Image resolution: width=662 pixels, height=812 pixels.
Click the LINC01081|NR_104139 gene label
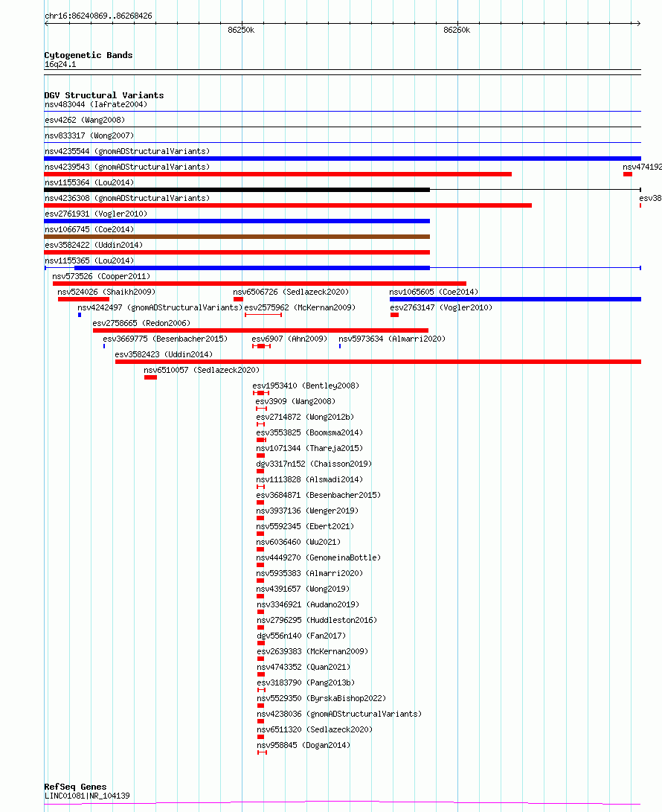point(87,796)
